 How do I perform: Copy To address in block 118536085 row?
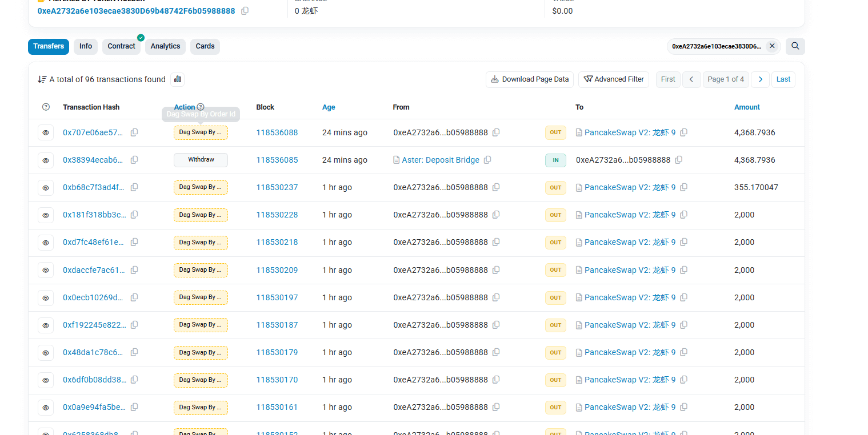pyautogui.click(x=678, y=160)
